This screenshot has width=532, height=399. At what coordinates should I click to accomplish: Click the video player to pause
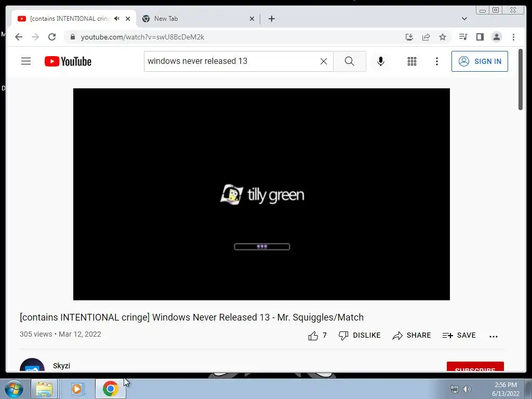(x=261, y=194)
